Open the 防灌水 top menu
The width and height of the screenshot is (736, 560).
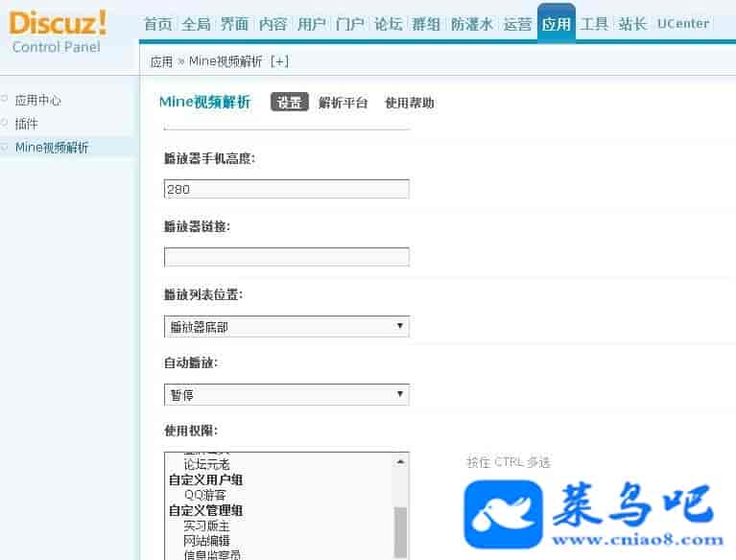point(472,23)
